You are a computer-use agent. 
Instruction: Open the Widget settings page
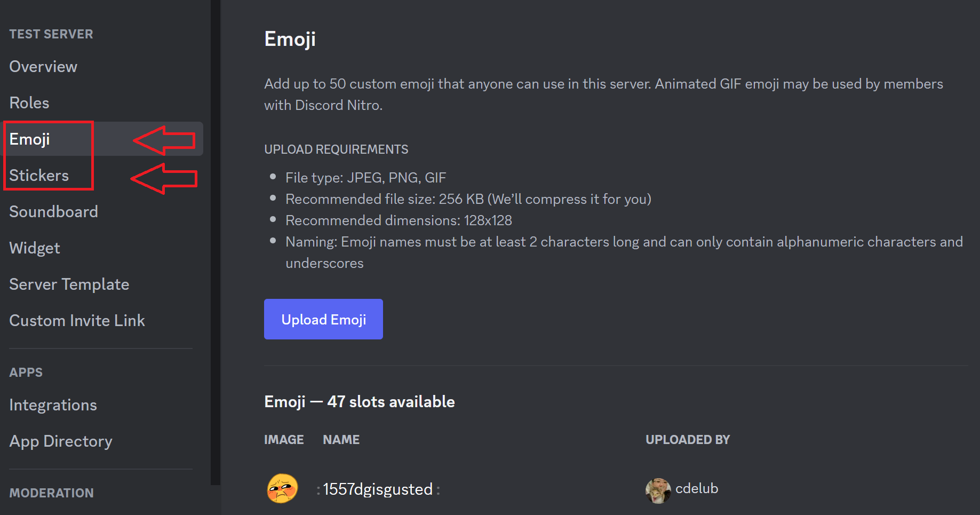point(34,248)
